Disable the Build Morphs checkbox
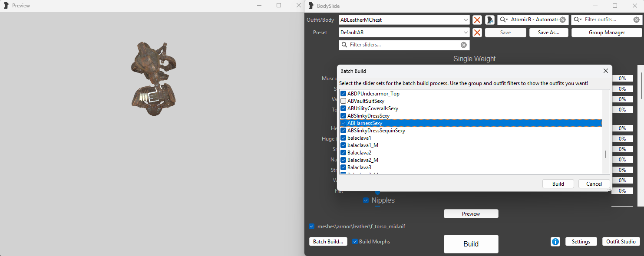The image size is (644, 256). point(355,242)
